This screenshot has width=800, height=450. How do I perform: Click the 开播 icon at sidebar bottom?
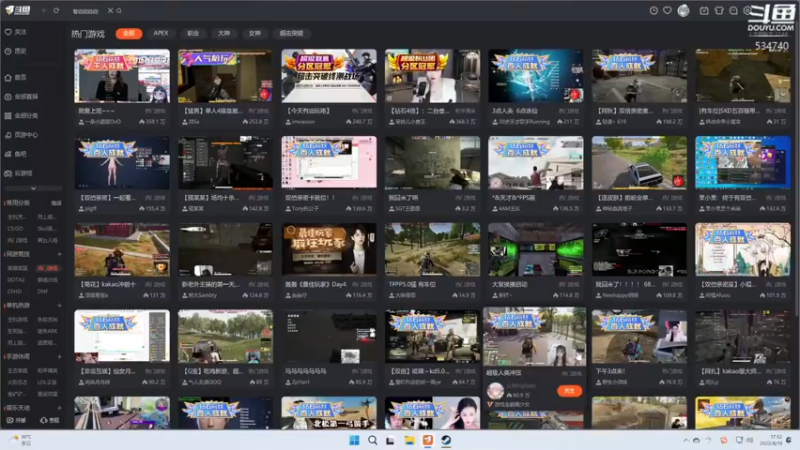click(x=15, y=420)
